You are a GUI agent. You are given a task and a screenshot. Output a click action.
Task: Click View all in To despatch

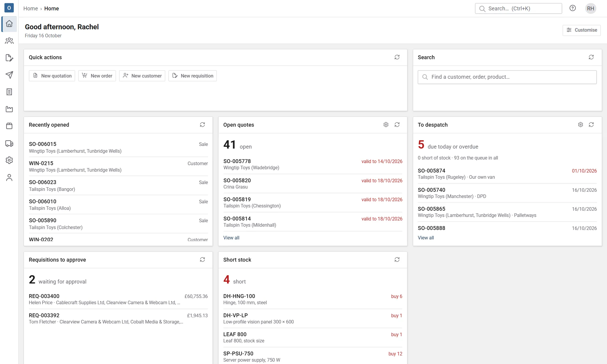[x=426, y=238]
